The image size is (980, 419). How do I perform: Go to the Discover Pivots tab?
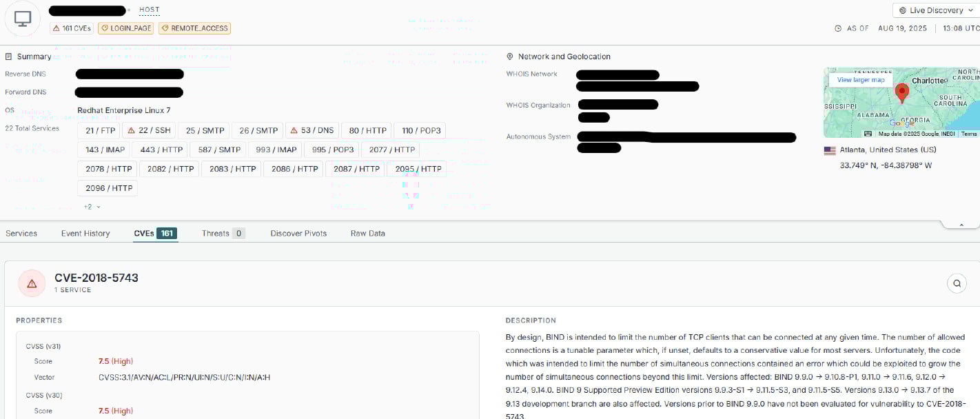tap(298, 234)
